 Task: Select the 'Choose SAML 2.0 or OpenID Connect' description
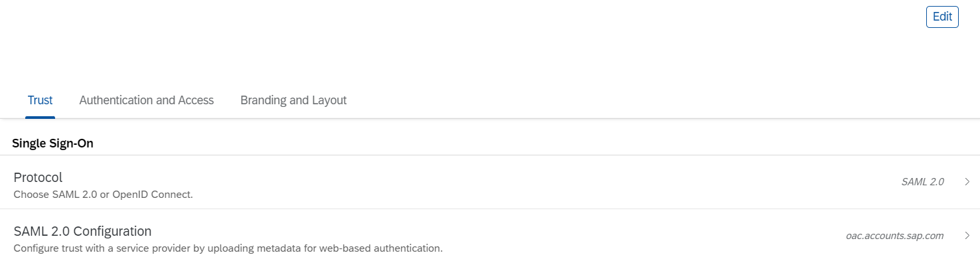click(103, 195)
